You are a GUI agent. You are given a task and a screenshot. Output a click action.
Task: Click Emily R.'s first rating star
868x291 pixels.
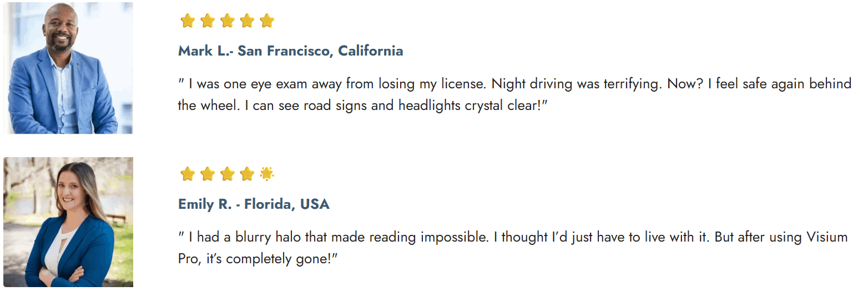tap(188, 174)
